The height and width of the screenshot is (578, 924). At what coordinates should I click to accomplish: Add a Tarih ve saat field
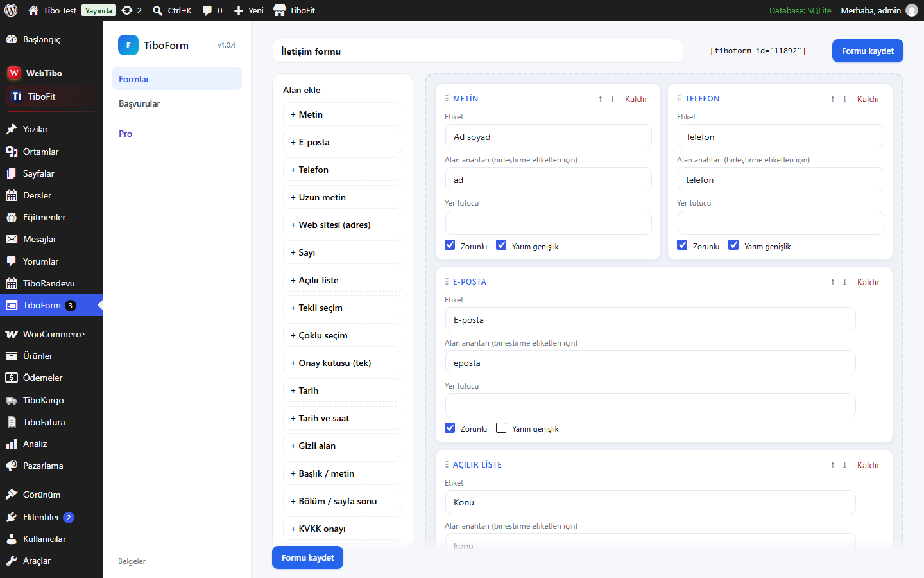click(x=343, y=418)
